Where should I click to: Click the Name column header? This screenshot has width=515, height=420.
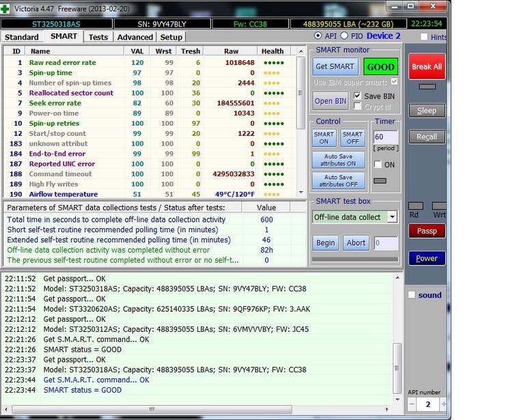(76, 51)
